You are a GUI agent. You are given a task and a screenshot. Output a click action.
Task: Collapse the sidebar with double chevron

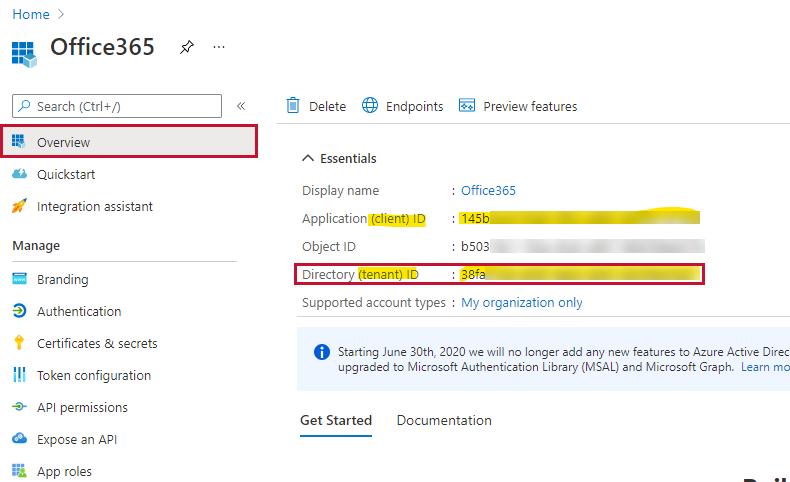pyautogui.click(x=241, y=106)
